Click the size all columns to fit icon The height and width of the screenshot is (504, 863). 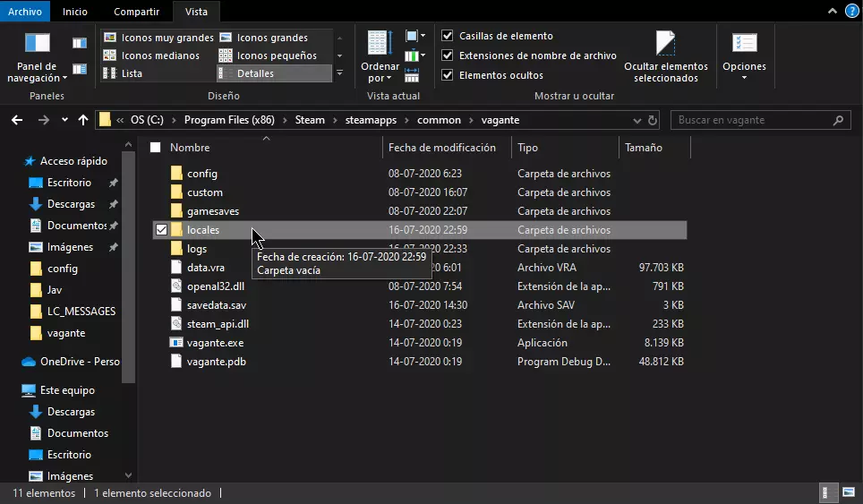click(412, 75)
